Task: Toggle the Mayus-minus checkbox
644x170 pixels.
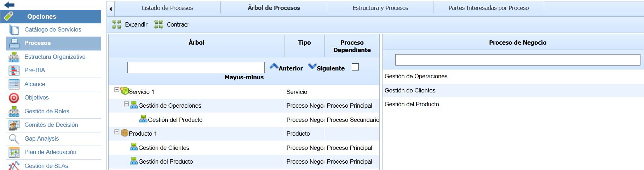Action: (x=355, y=67)
